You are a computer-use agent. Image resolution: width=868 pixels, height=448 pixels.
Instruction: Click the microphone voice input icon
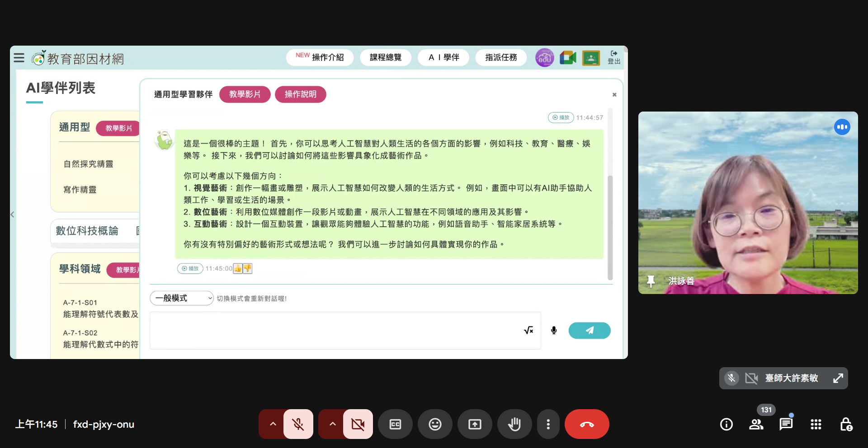[554, 330]
